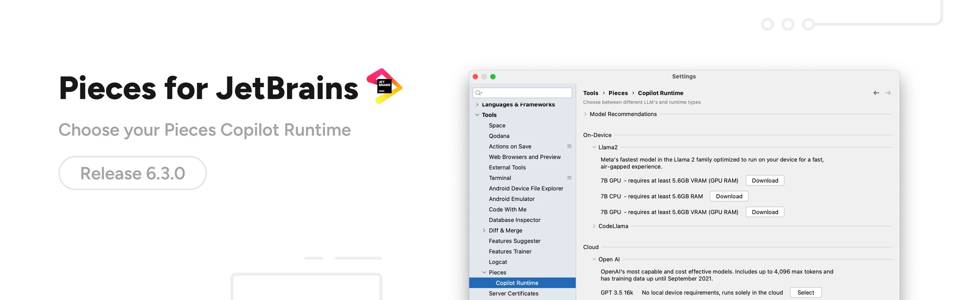Viewport: 980px width, 300px height.
Task: Collapse the Tools tree node
Action: pos(477,115)
